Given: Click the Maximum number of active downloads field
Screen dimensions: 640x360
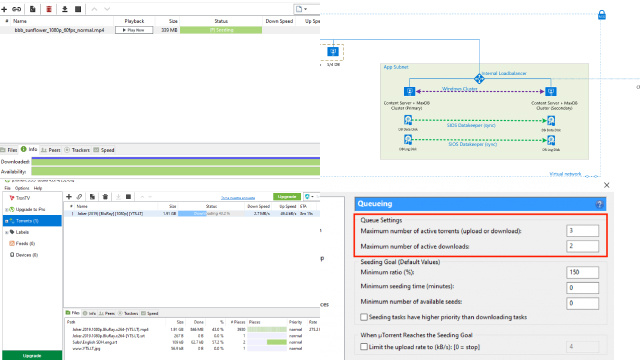Looking at the screenshot, I should pyautogui.click(x=582, y=246).
